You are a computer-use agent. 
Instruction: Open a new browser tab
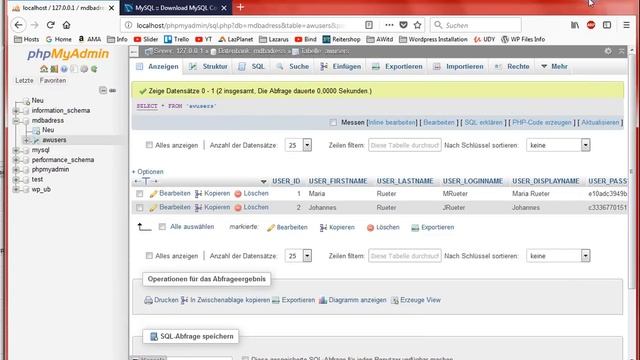(240, 7)
